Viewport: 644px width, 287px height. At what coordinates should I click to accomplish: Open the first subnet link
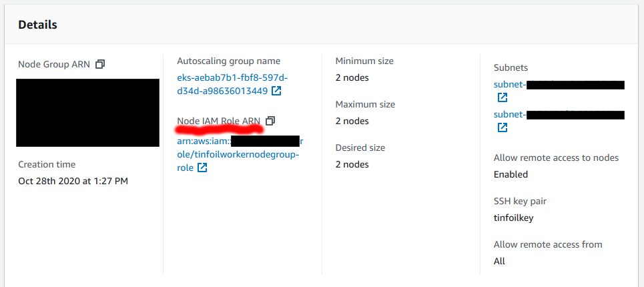coord(559,85)
